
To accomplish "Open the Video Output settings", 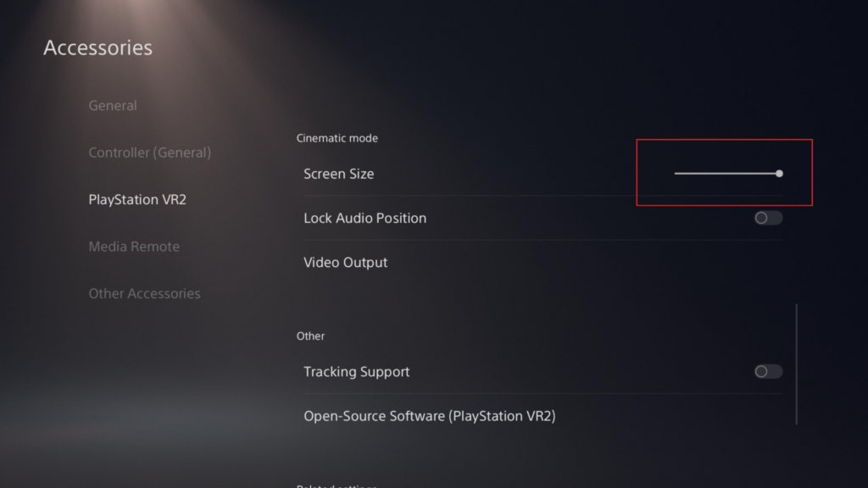I will click(345, 263).
